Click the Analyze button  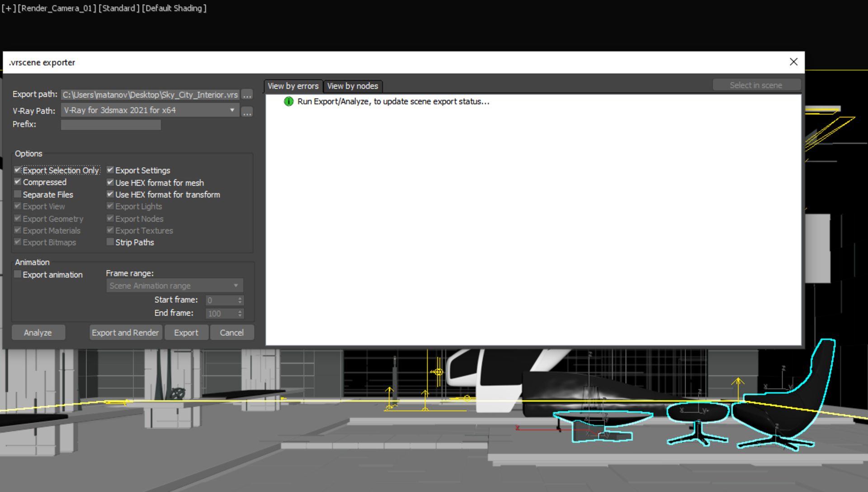38,332
